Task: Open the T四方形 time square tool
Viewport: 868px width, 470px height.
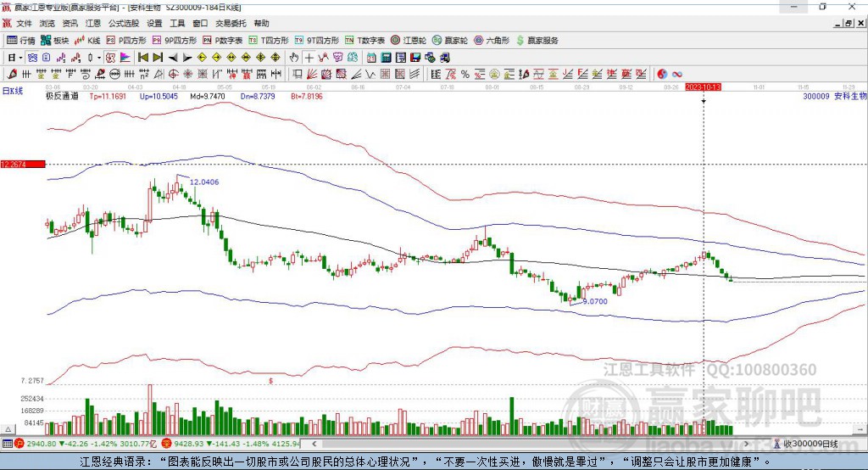Action: click(269, 41)
